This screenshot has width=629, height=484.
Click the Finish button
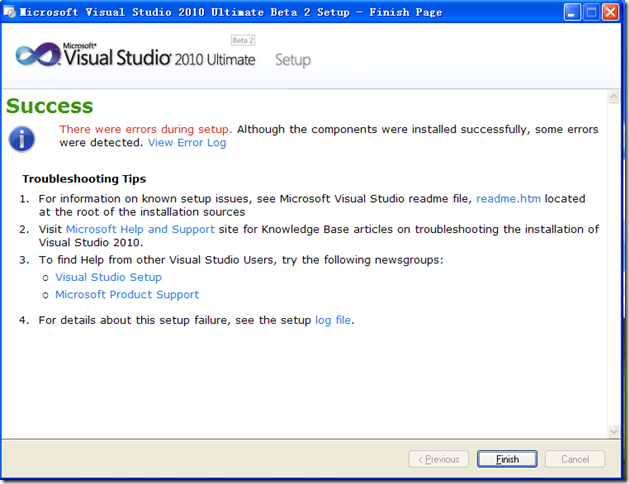pyautogui.click(x=507, y=459)
